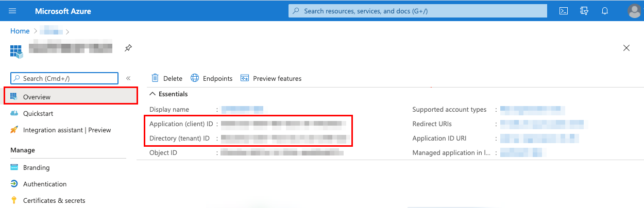Click the Delete toolbar button
644x208 pixels.
167,78
